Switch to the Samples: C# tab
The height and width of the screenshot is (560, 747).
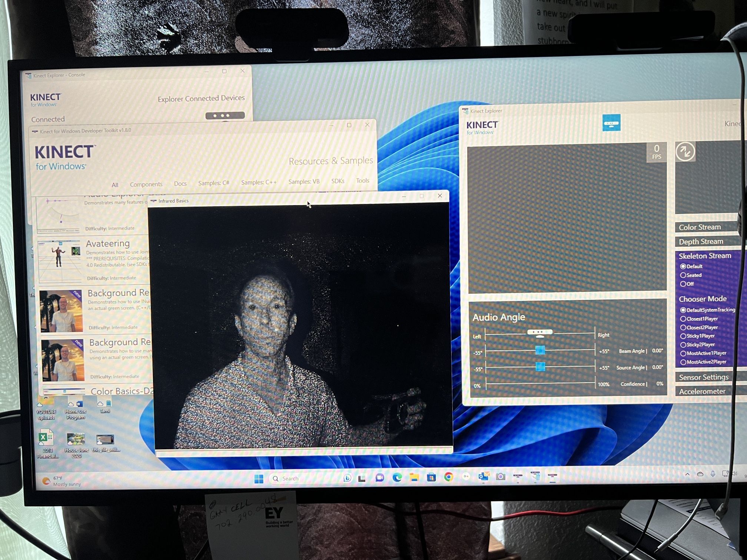click(214, 183)
